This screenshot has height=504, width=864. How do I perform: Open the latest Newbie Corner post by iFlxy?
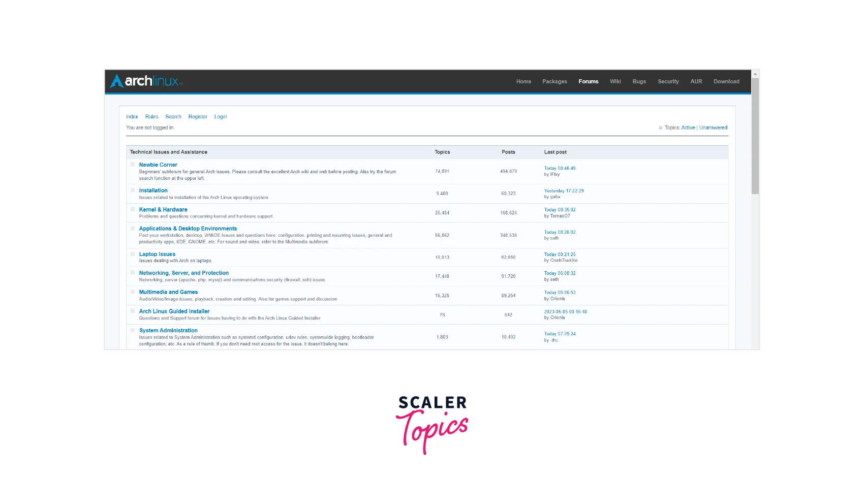(559, 168)
